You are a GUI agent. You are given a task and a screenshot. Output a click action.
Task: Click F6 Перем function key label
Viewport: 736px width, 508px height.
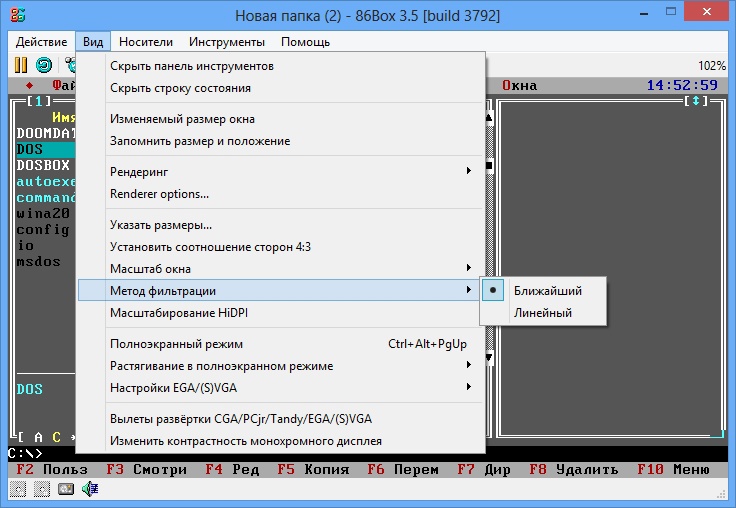403,470
